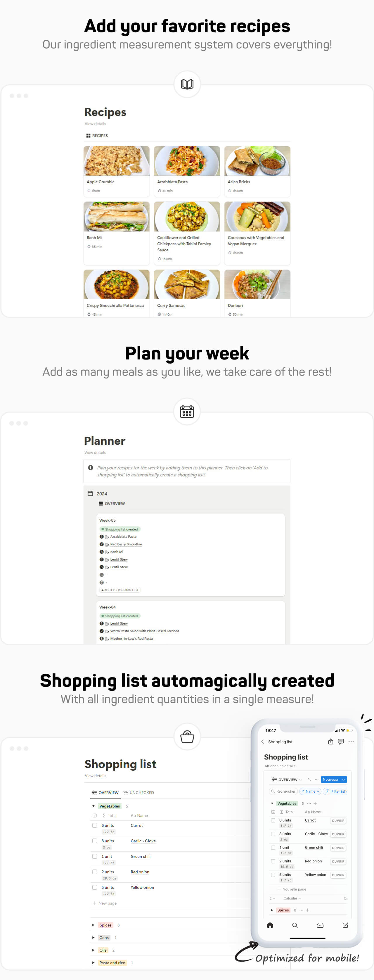Screen dimensions: 374x980
Task: Tap the compose new page icon on phone
Action: coord(345,925)
